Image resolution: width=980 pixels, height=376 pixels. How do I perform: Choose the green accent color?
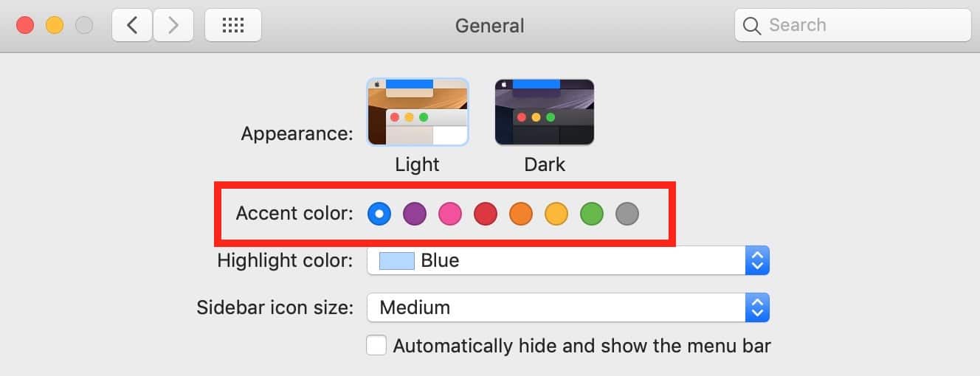click(592, 215)
